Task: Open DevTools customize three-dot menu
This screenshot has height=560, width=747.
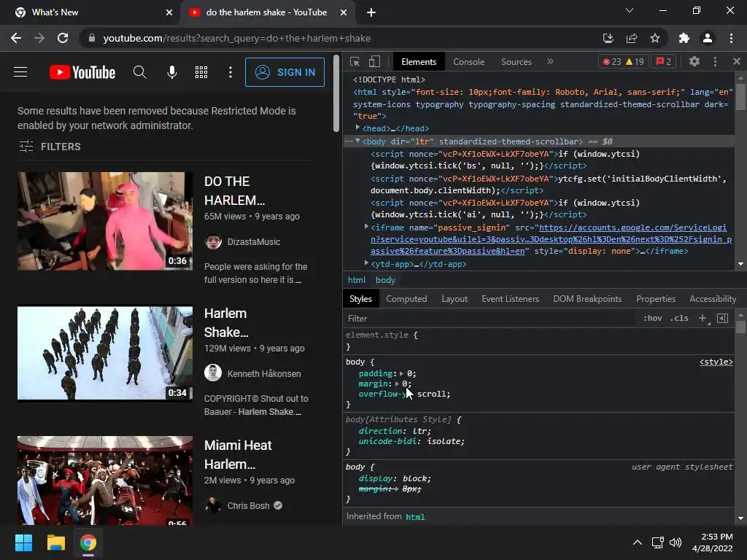Action: tap(715, 61)
